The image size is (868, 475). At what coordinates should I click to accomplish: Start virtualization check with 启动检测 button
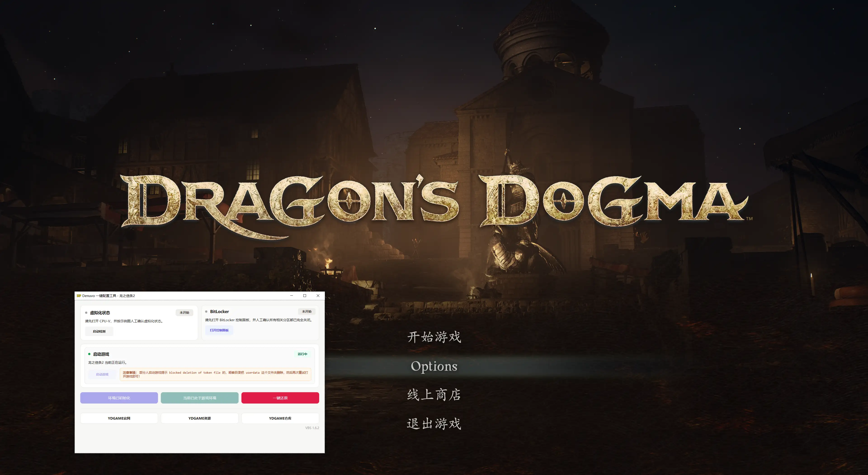point(99,331)
